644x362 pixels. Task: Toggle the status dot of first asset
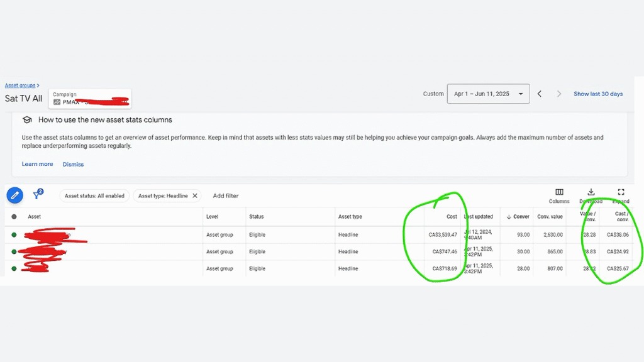tap(14, 235)
